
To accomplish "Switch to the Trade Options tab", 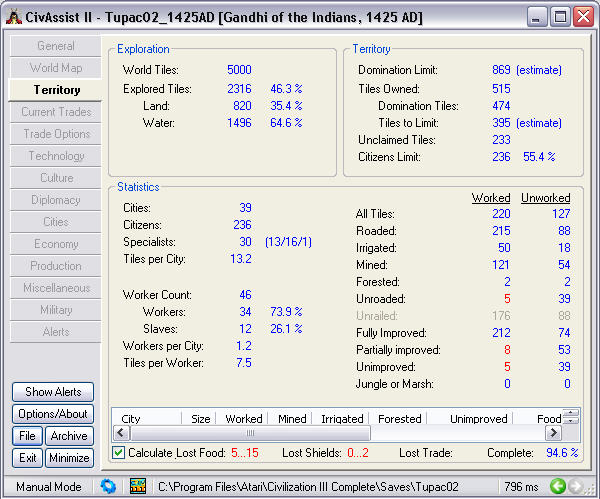I will pos(56,134).
